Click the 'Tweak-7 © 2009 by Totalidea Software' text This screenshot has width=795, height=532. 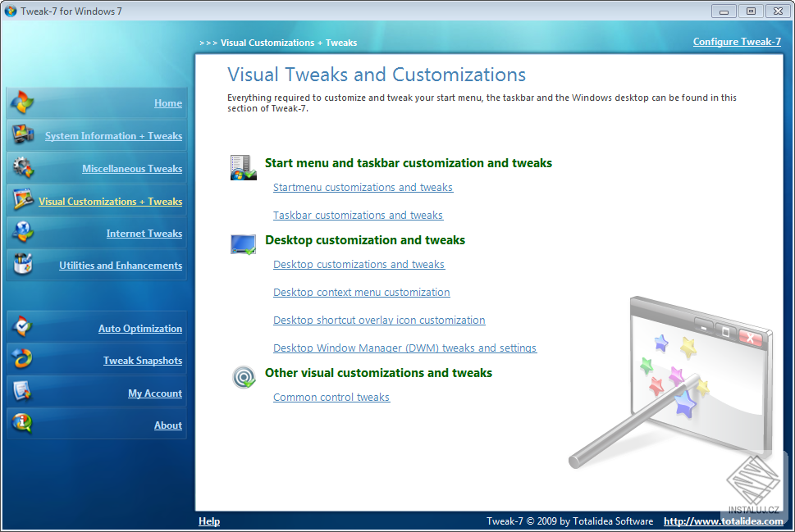click(569, 521)
